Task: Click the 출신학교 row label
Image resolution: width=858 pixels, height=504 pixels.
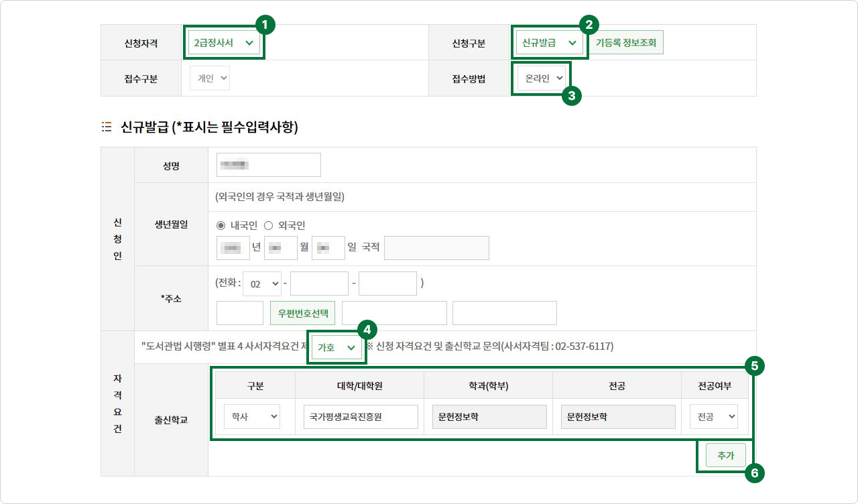Action: (171, 420)
